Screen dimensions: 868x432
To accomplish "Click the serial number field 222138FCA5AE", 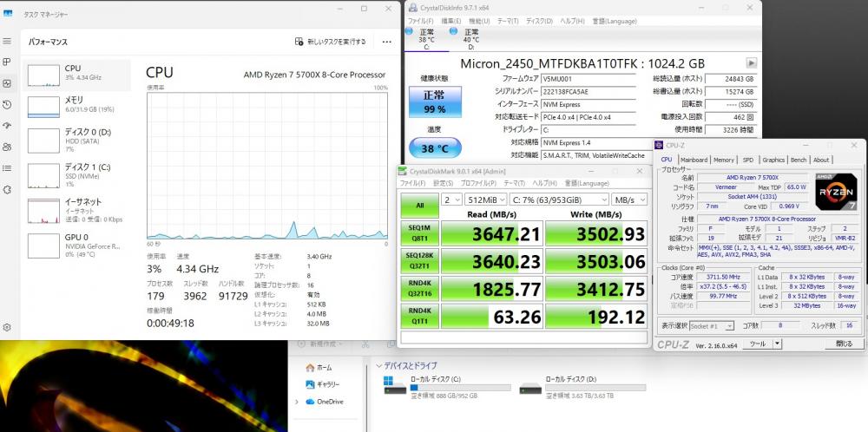I will [x=588, y=92].
